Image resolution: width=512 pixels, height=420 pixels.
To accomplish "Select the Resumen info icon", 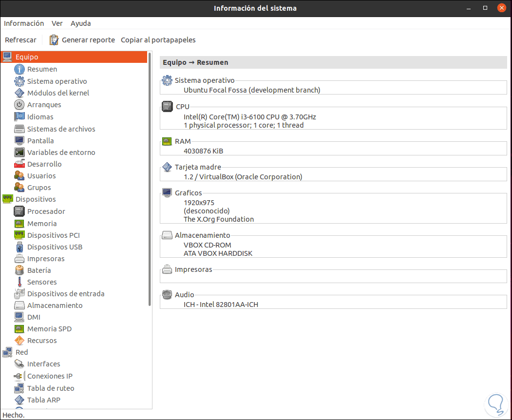I will (19, 69).
